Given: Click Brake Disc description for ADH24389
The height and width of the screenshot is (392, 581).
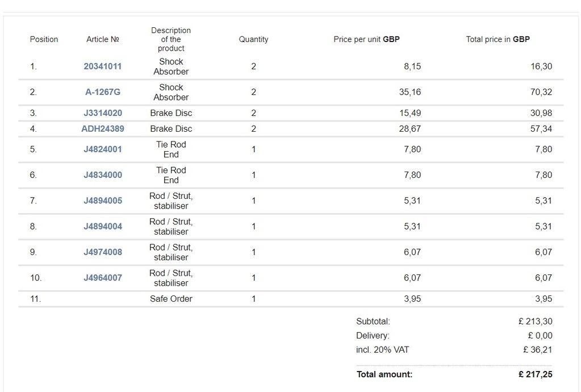Looking at the screenshot, I should tap(171, 128).
